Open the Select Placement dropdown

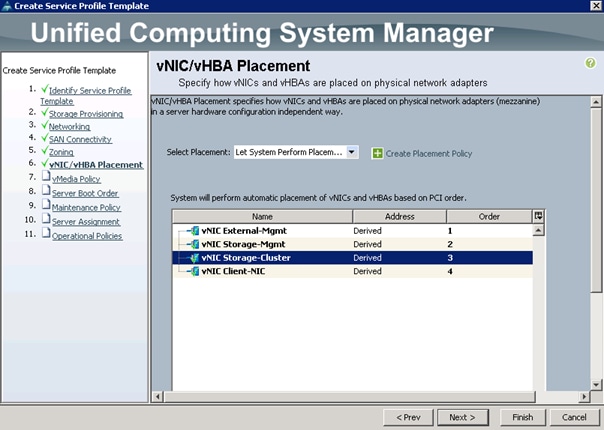(296, 152)
